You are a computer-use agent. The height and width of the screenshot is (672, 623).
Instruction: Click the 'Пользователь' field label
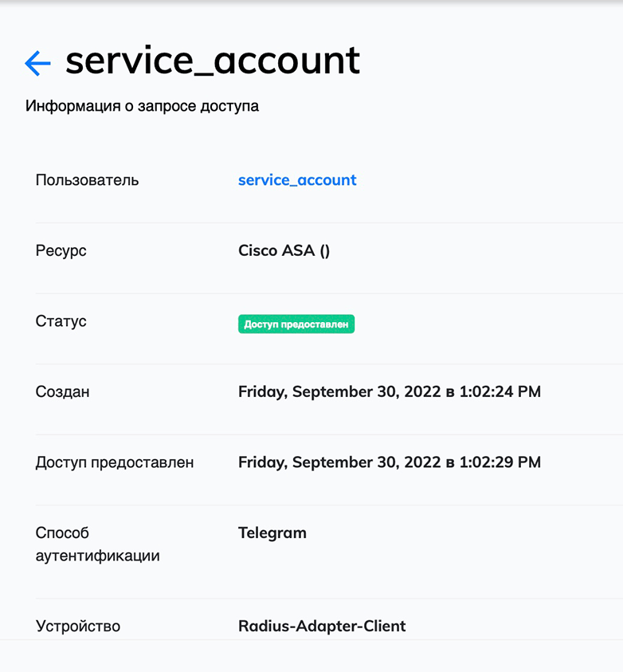click(87, 180)
